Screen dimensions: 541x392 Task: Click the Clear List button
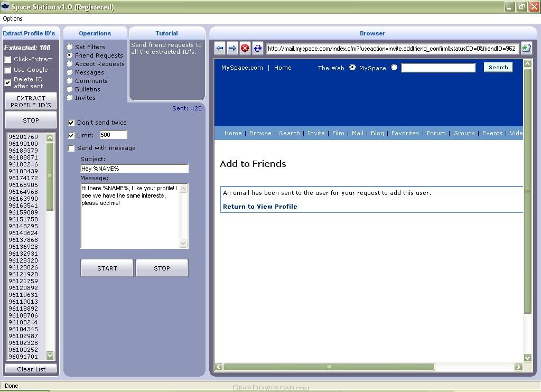pyautogui.click(x=31, y=369)
